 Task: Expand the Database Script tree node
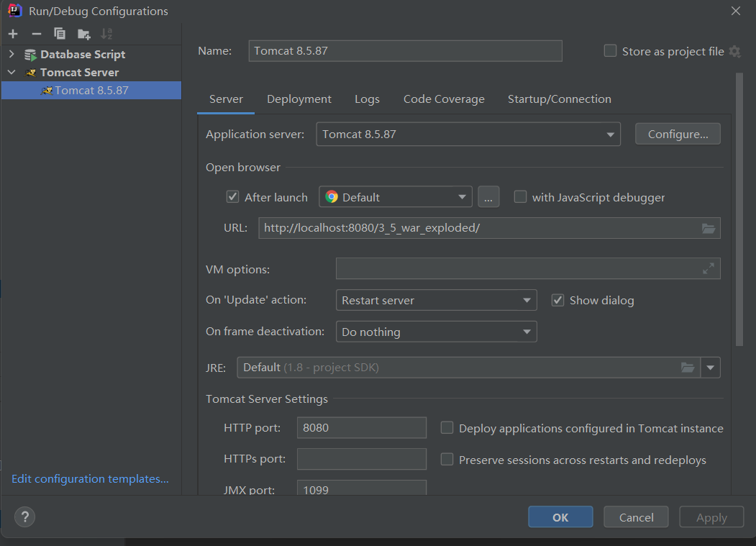click(12, 54)
